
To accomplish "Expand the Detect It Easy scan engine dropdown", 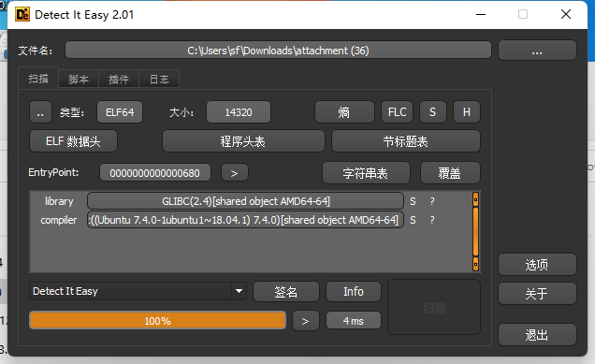I will click(239, 291).
